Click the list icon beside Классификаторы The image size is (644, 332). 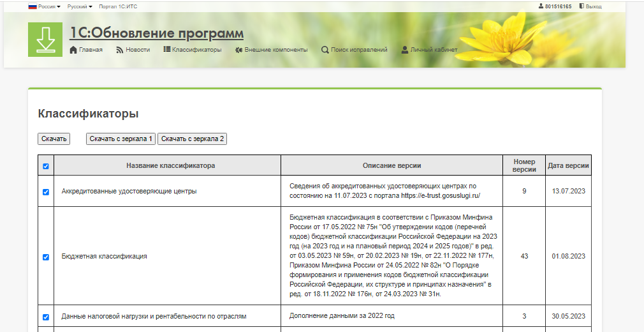[x=167, y=49]
